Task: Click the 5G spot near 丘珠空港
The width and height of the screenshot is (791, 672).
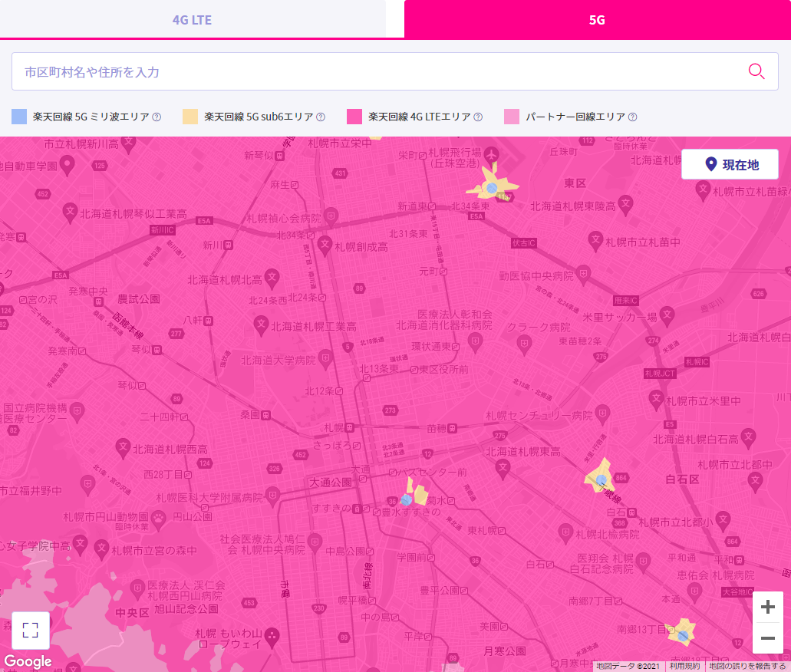Action: [x=492, y=188]
